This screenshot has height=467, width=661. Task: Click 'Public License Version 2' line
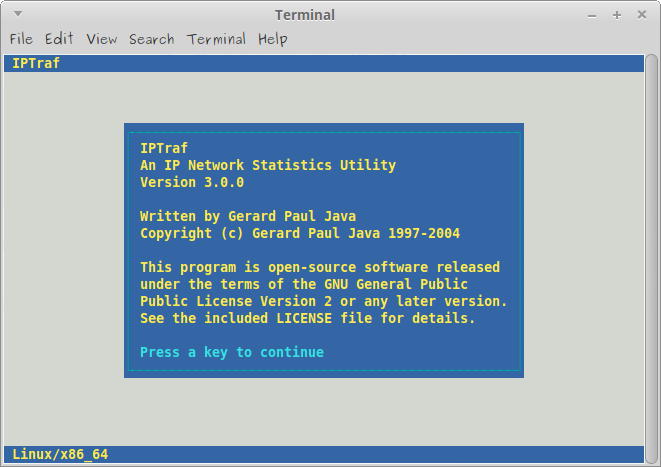[324, 301]
